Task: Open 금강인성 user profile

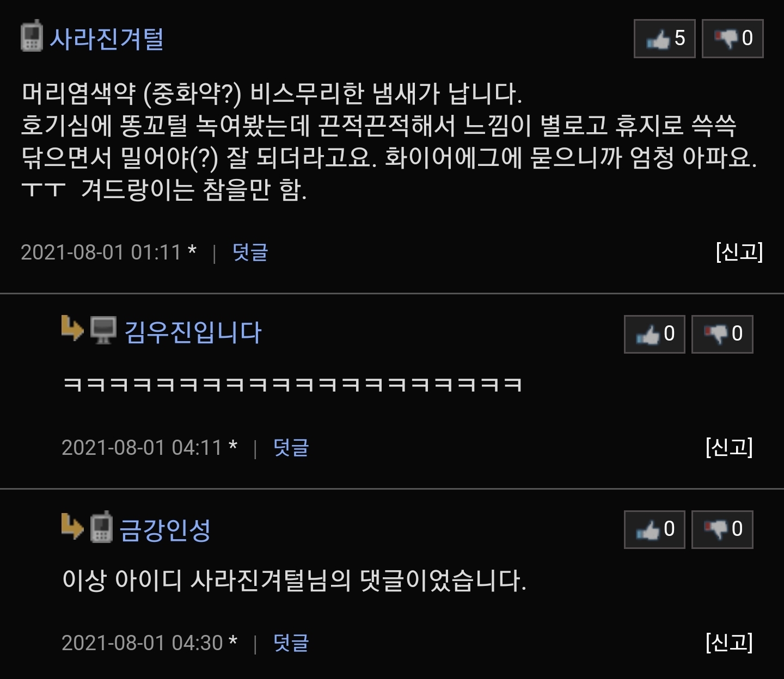Action: (x=165, y=529)
